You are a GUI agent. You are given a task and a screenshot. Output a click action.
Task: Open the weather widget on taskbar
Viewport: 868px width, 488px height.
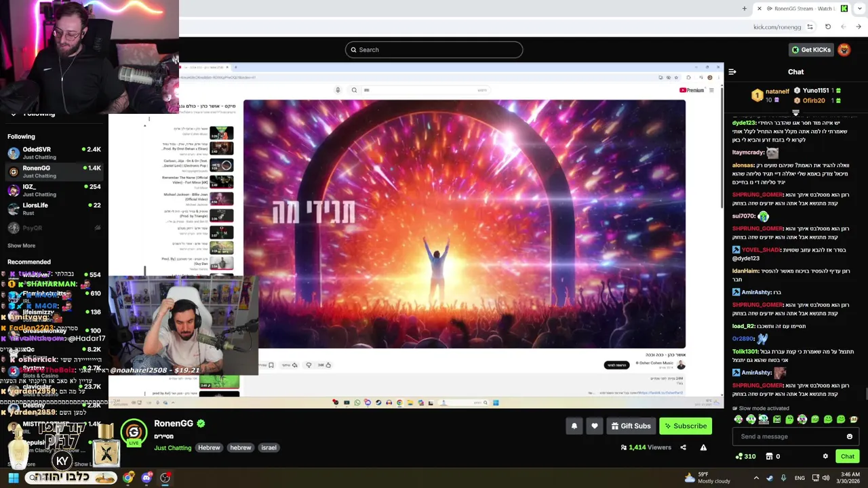(707, 478)
